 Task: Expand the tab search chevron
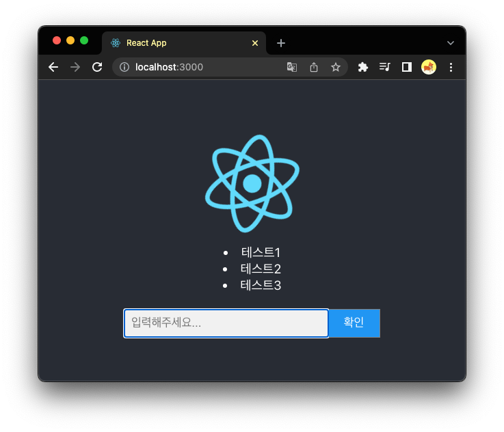click(451, 43)
